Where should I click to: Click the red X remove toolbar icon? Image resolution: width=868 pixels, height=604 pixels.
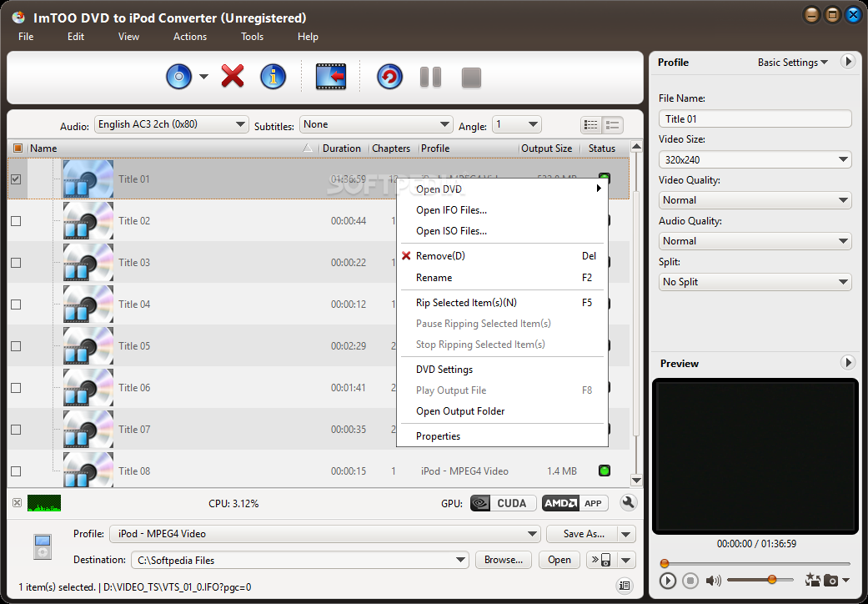click(233, 78)
